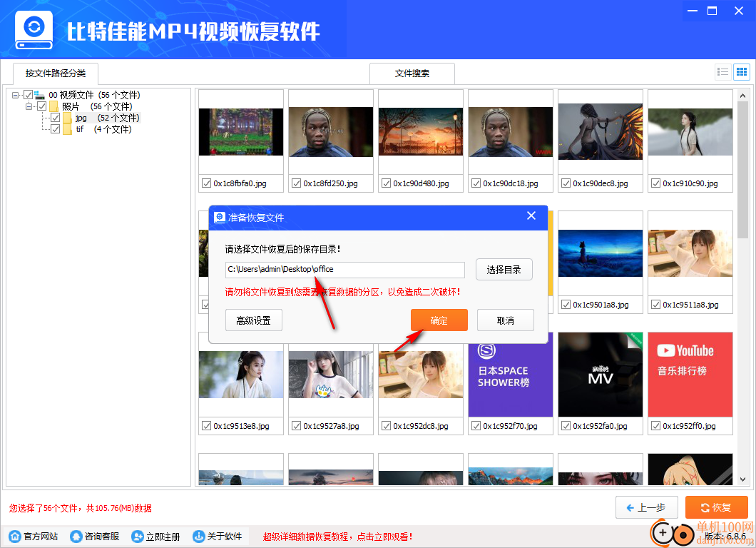Uncheck file 0x1c90d480.jpg

(x=386, y=183)
